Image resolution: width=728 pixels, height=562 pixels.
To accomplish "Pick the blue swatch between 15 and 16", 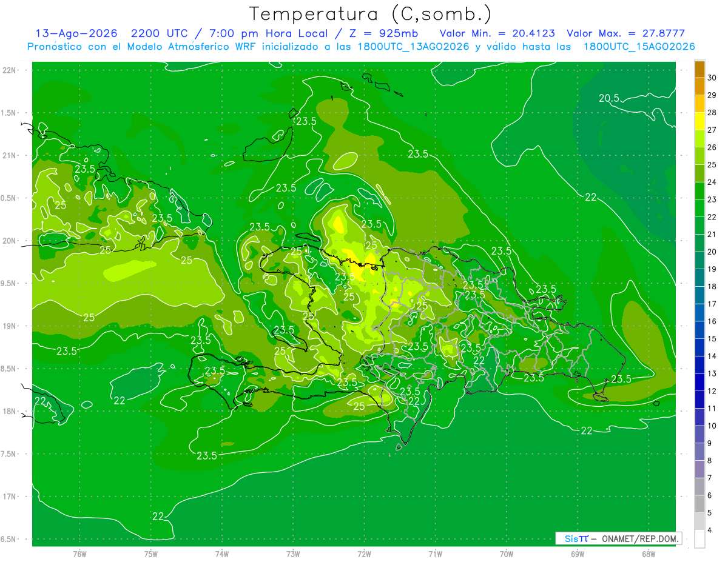I will pyautogui.click(x=700, y=330).
